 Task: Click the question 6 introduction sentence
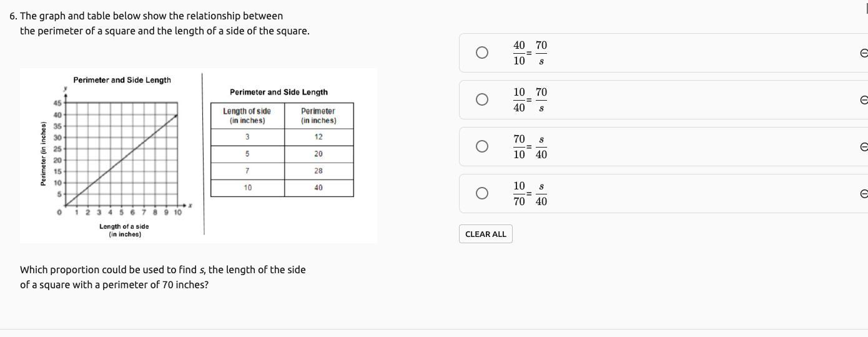pos(159,23)
